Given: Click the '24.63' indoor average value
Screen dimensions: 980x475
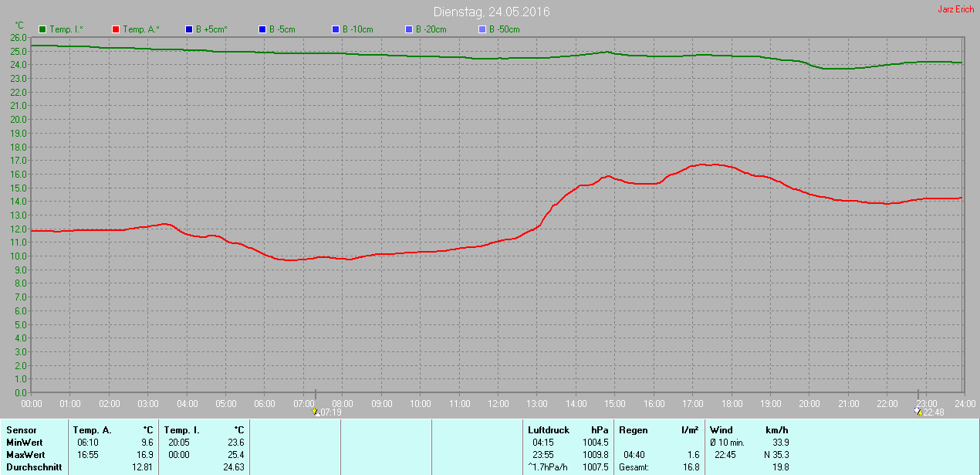Looking at the screenshot, I should click(x=233, y=467).
